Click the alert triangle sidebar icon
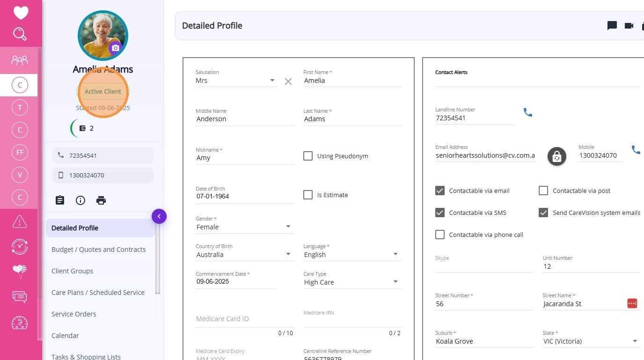644x360 pixels. (x=20, y=221)
